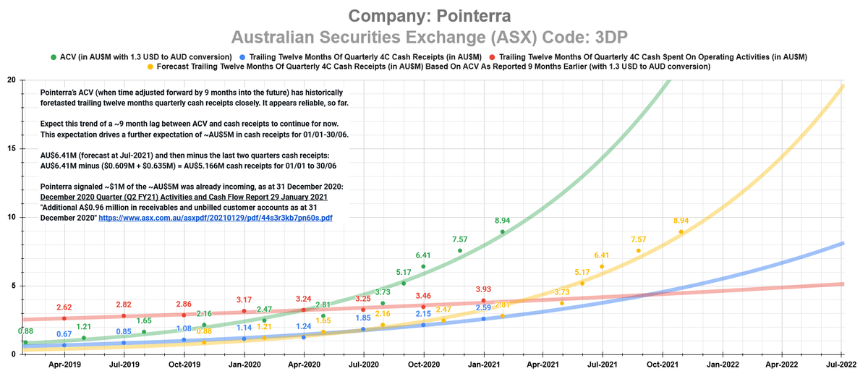868x379 pixels.
Task: Click the yellow 6.41 forecast data label
Action: tap(602, 255)
